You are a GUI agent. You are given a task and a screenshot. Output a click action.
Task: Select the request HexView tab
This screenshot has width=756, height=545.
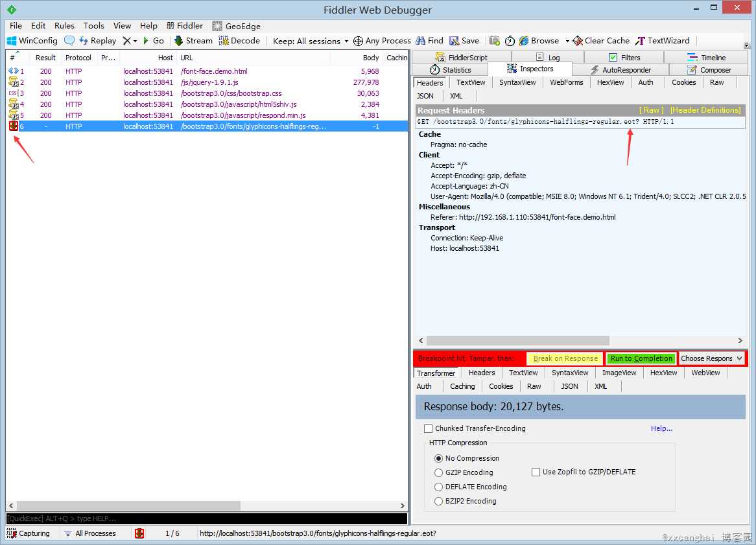[x=610, y=82]
